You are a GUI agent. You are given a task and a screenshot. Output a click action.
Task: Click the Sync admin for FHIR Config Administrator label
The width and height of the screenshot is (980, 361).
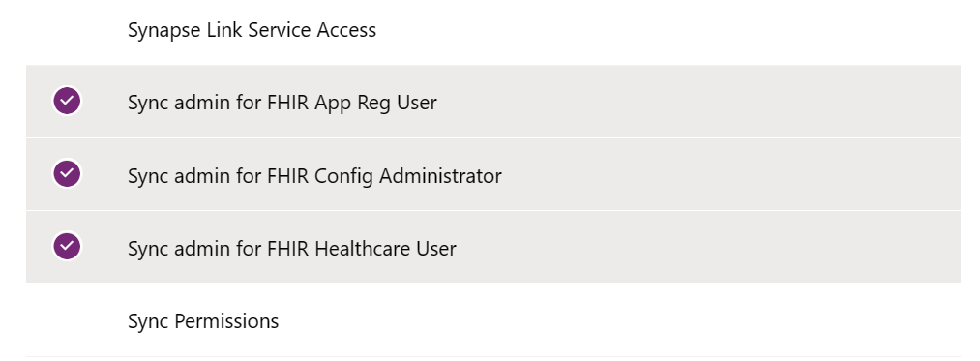pyautogui.click(x=314, y=176)
